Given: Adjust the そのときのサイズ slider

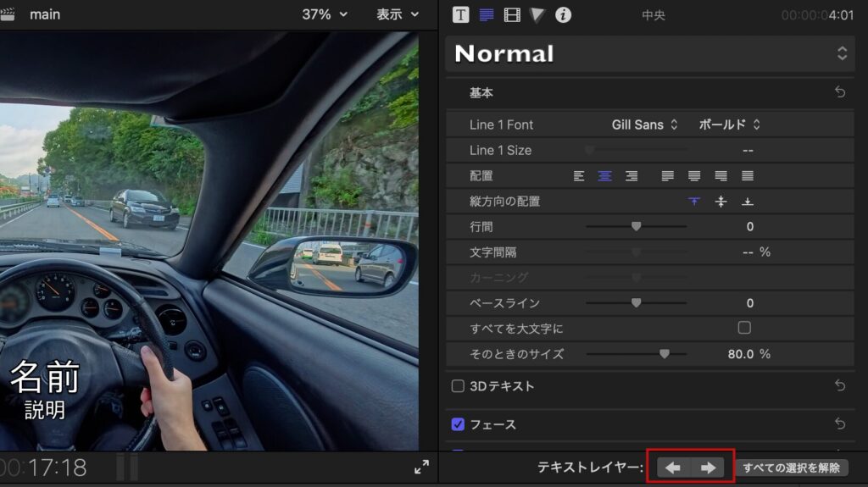Looking at the screenshot, I should pyautogui.click(x=665, y=354).
